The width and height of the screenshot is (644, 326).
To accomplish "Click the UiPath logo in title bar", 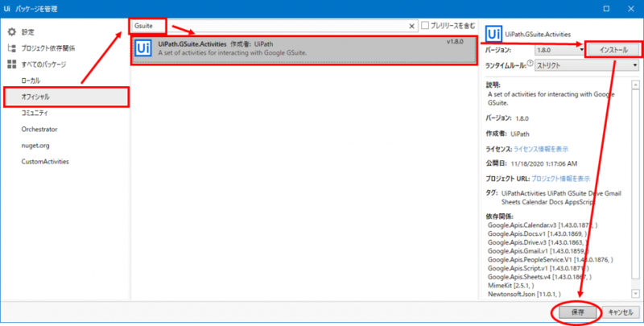I will [7, 9].
